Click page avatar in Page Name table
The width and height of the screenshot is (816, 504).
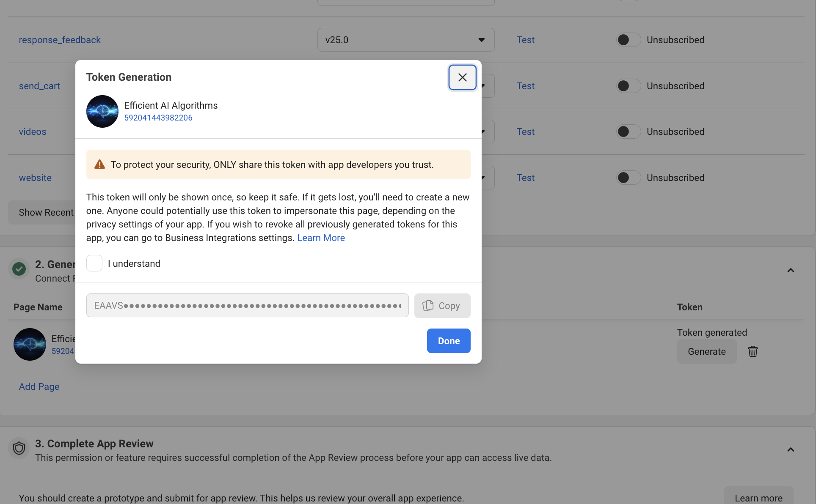(30, 344)
